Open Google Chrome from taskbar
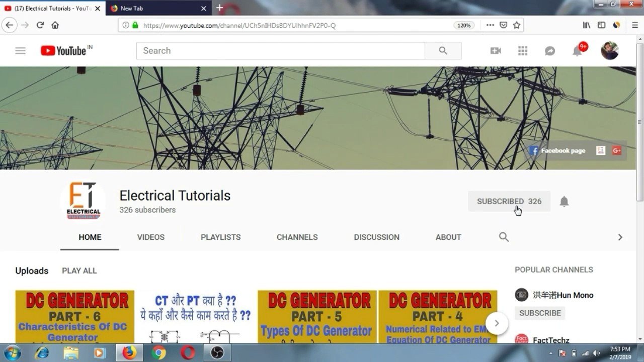 (158, 353)
